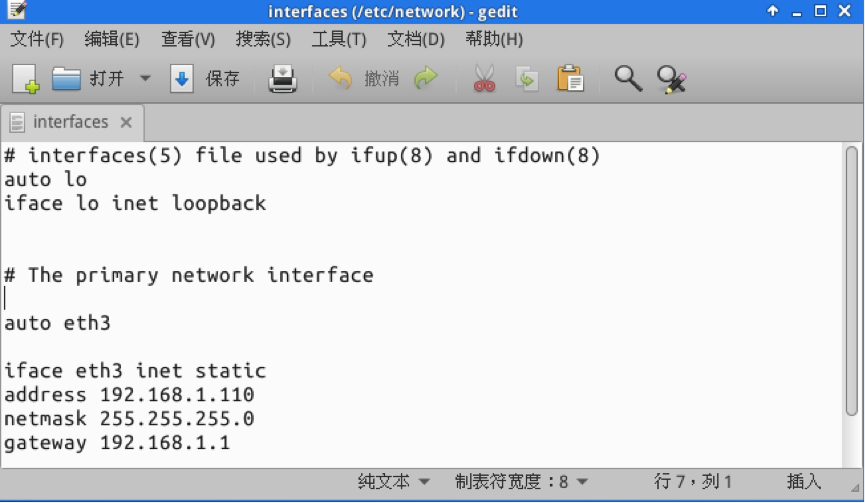This screenshot has width=865, height=503.
Task: Click the window resize grip in status bar
Action: tap(856, 488)
